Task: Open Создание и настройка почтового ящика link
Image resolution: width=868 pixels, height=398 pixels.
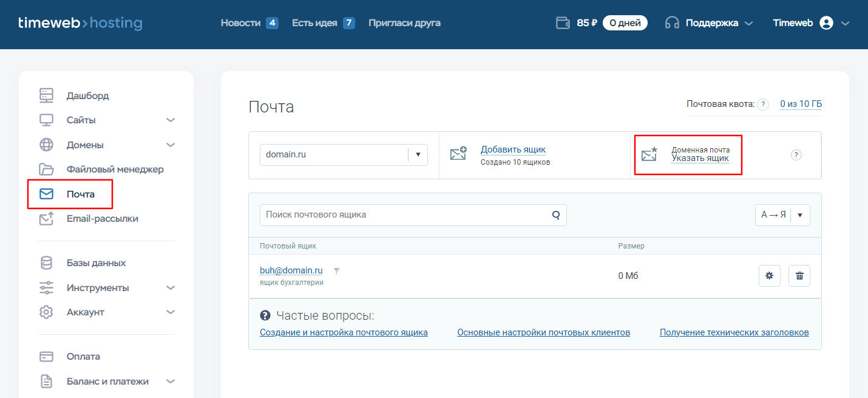Action: 344,332
